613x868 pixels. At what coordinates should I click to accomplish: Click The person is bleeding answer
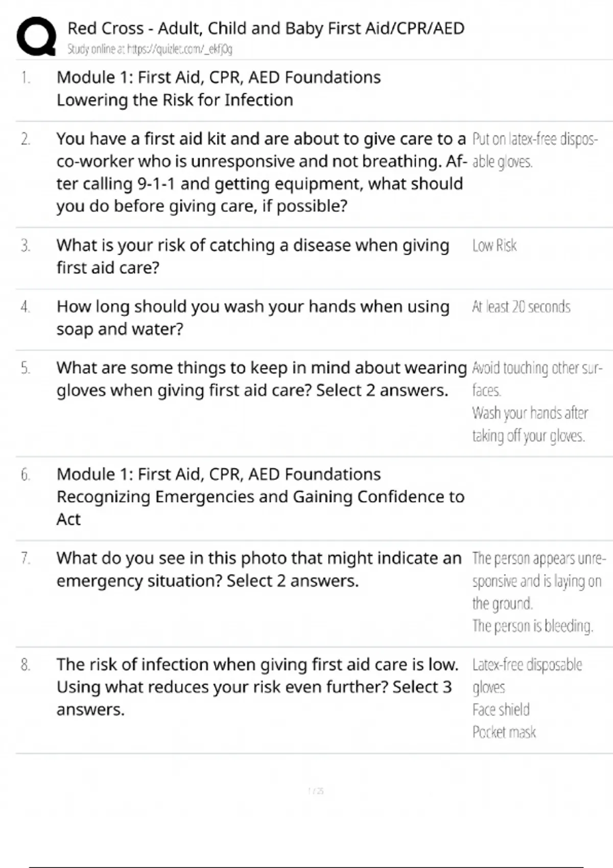click(x=532, y=626)
